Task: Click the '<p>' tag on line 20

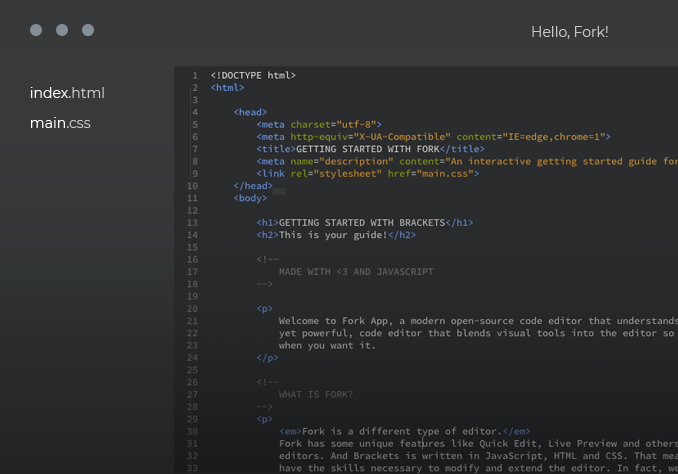Action: tap(265, 309)
